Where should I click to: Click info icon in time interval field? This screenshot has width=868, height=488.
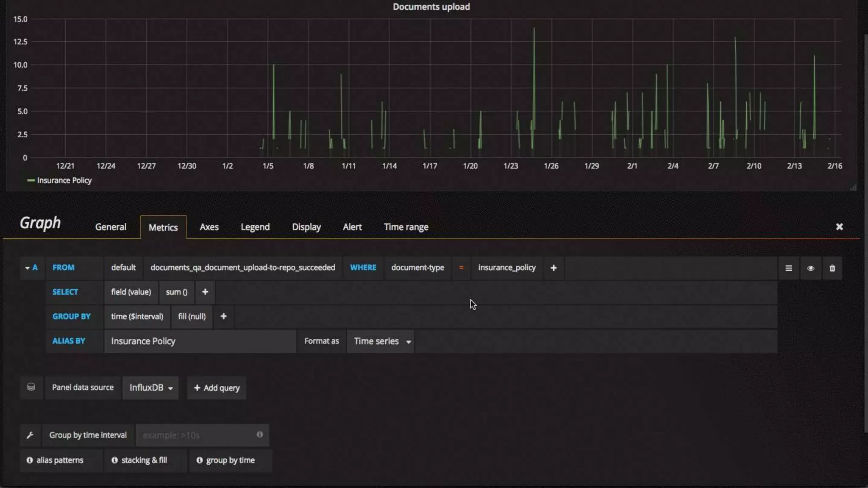[x=259, y=435]
